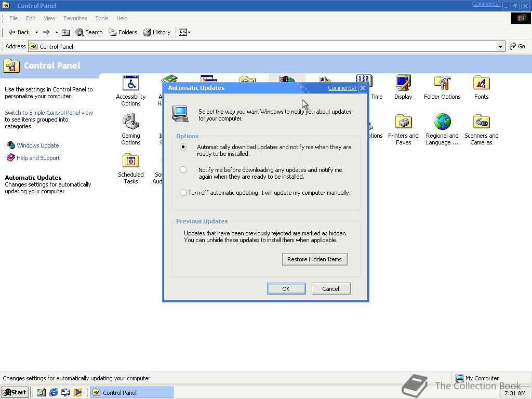Click the Start button

[x=15, y=392]
